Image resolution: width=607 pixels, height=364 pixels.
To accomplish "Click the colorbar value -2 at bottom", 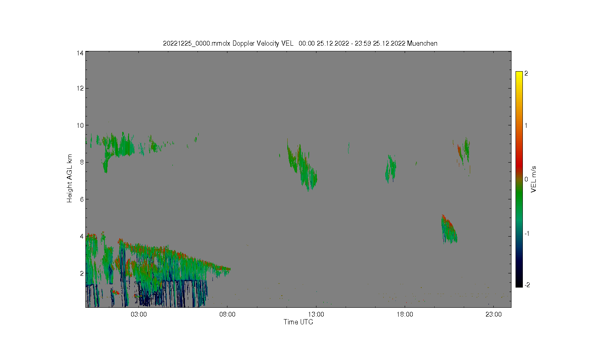I will pos(526,285).
